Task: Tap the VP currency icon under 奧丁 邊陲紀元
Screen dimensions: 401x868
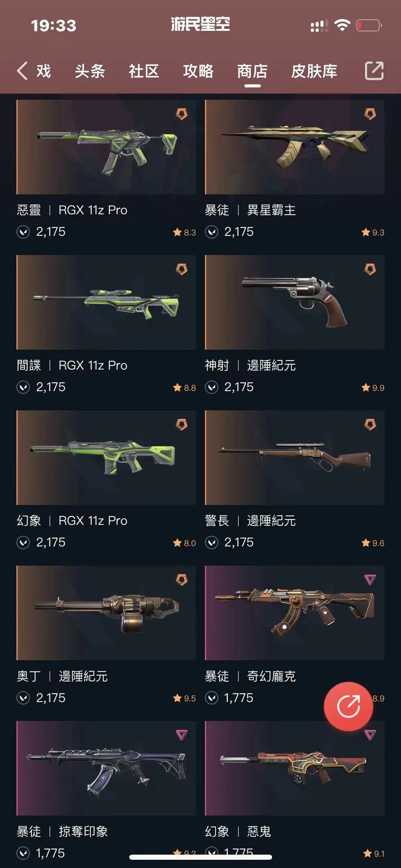Action: pos(23,698)
